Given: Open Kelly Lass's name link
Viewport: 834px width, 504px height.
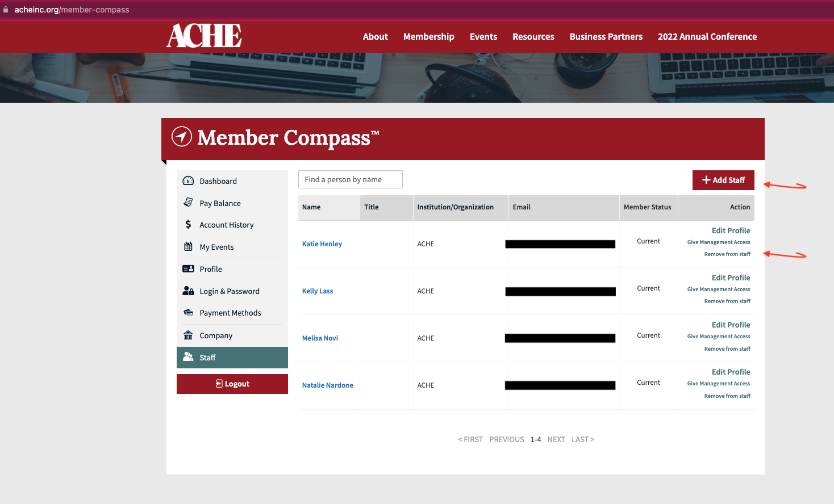Looking at the screenshot, I should point(318,291).
